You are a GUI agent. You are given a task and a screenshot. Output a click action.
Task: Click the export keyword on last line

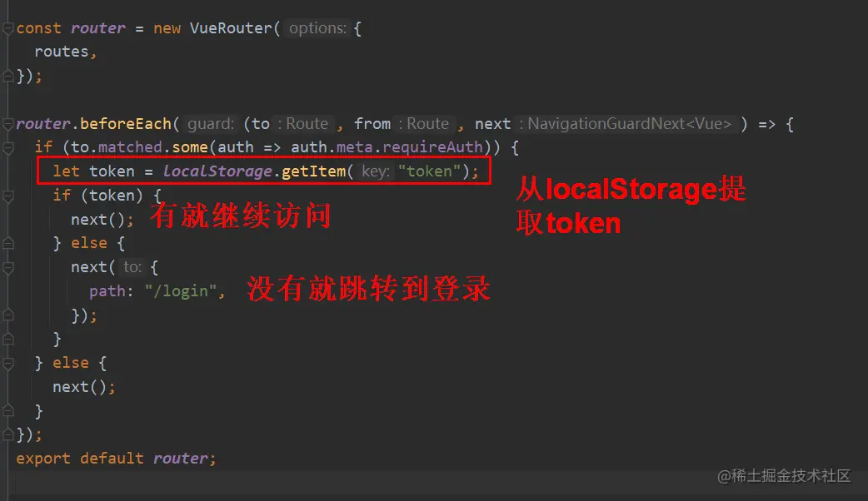click(43, 459)
